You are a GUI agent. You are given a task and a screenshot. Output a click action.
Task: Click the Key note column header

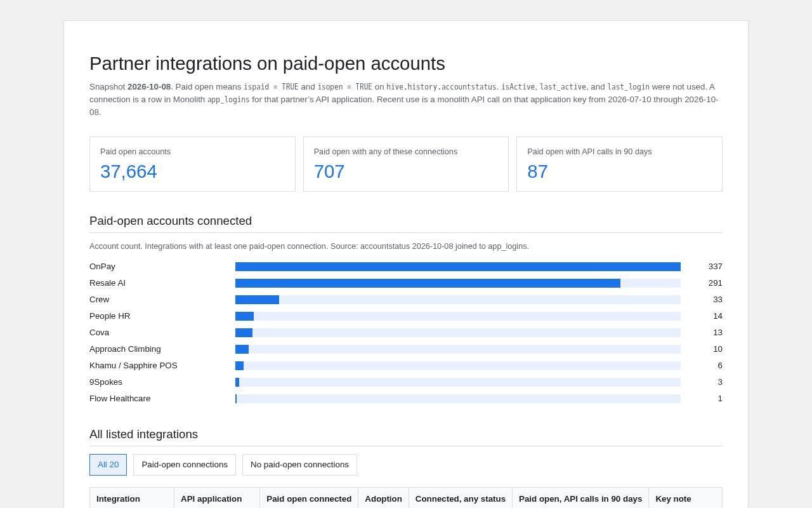click(685, 498)
